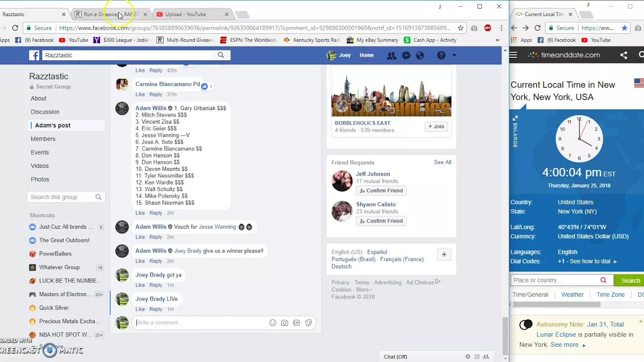Click the GIF icon in comment box
Viewport: 644px width, 362px height.
click(x=296, y=323)
